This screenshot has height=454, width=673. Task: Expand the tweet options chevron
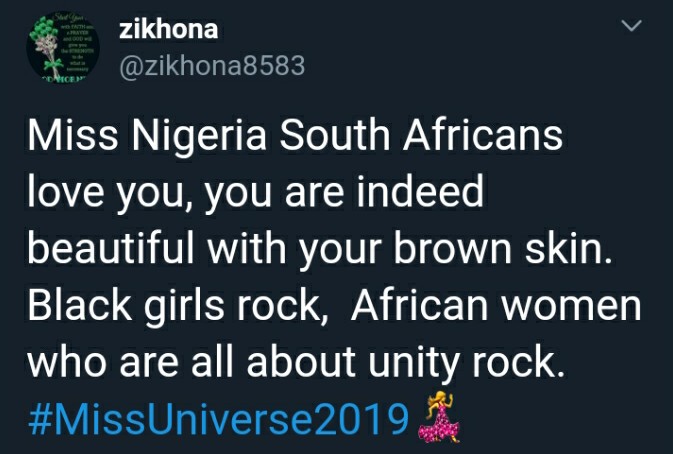click(632, 26)
